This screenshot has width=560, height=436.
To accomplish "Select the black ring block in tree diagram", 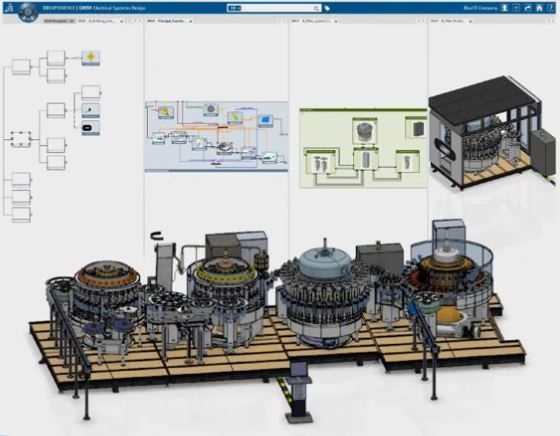I will 90,128.
